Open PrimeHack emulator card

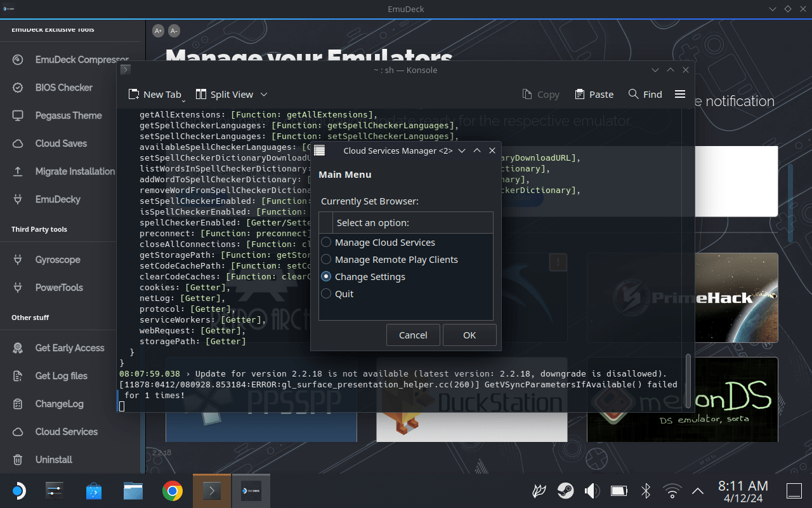(683, 298)
